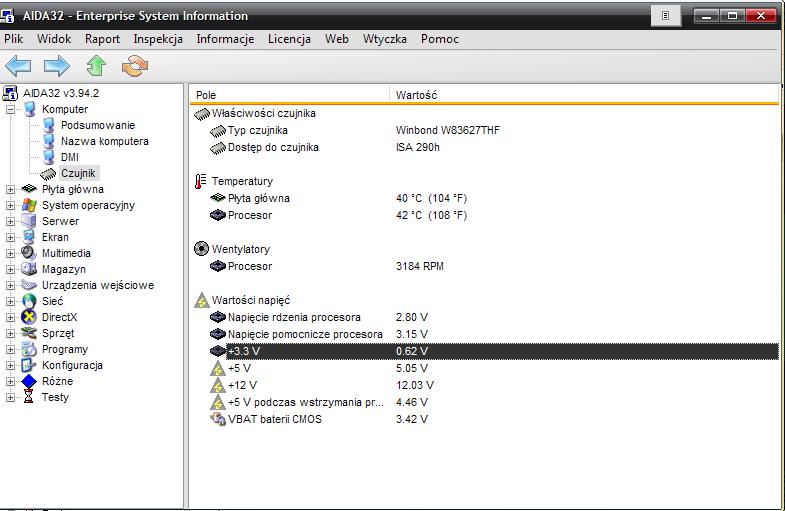Screen dimensions: 785x511
Task: Click the Ekran display icon in tree
Action: (29, 237)
